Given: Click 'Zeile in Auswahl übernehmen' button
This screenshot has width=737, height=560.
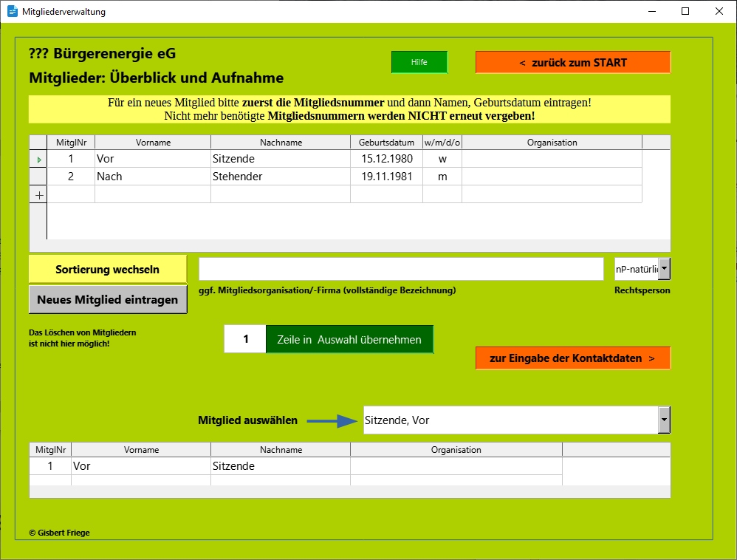Looking at the screenshot, I should pyautogui.click(x=350, y=340).
